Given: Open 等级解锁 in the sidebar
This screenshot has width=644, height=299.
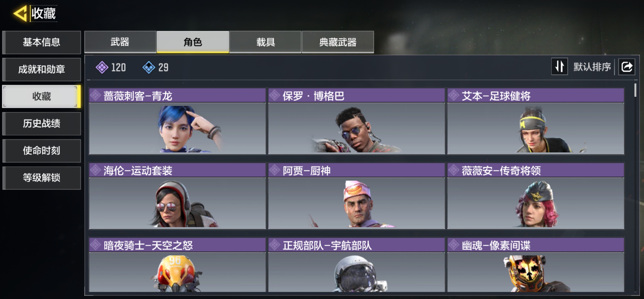Looking at the screenshot, I should click(x=41, y=178).
